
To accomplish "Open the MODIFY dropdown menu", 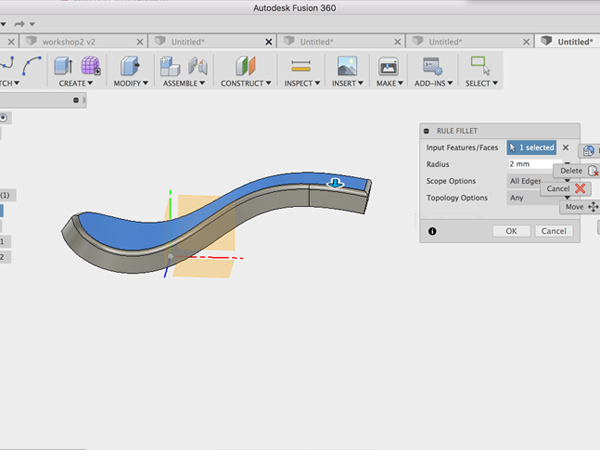I will point(130,83).
